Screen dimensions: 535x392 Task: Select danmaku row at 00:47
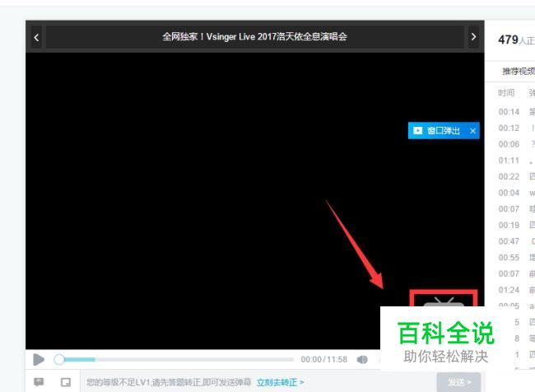coord(516,241)
